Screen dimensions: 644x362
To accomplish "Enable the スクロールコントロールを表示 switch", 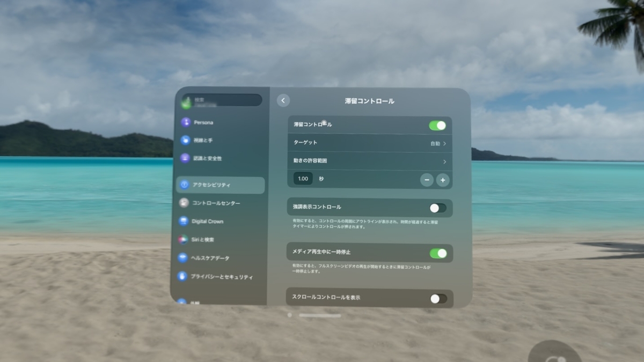I will (438, 299).
